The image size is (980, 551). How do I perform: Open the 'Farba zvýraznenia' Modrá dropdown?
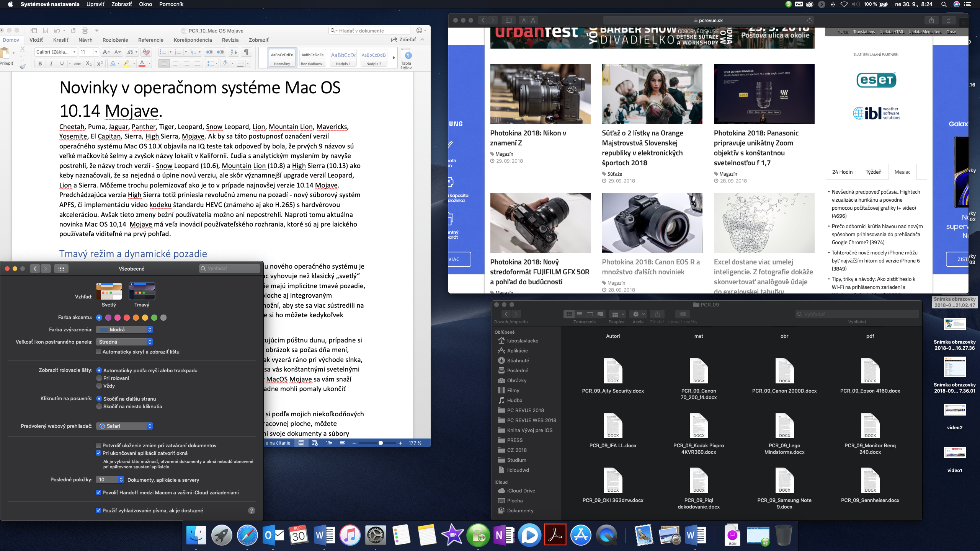124,329
